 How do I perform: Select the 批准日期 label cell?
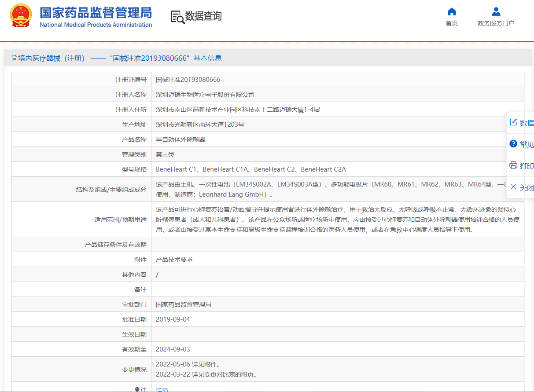pos(81,319)
